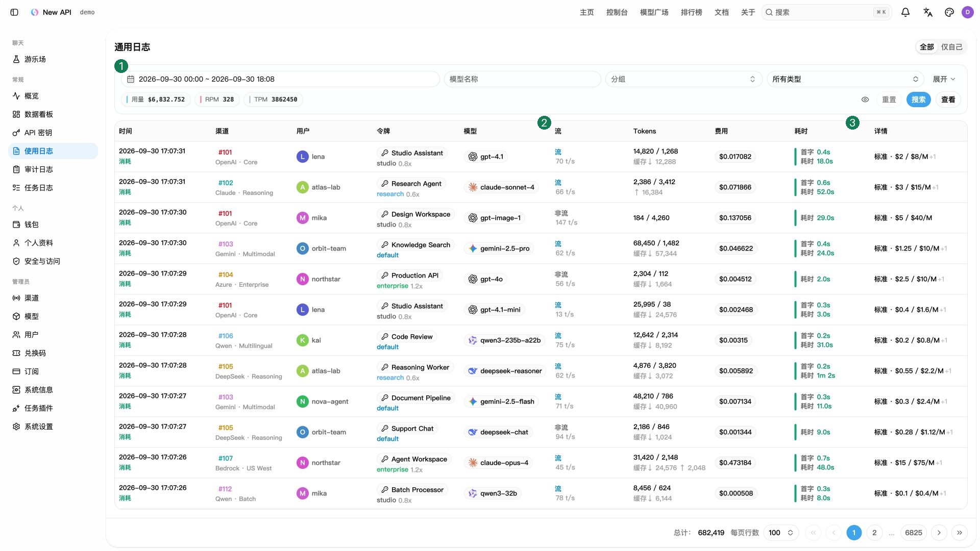Click the 重置 reset button
The width and height of the screenshot is (980, 551).
tap(889, 99)
